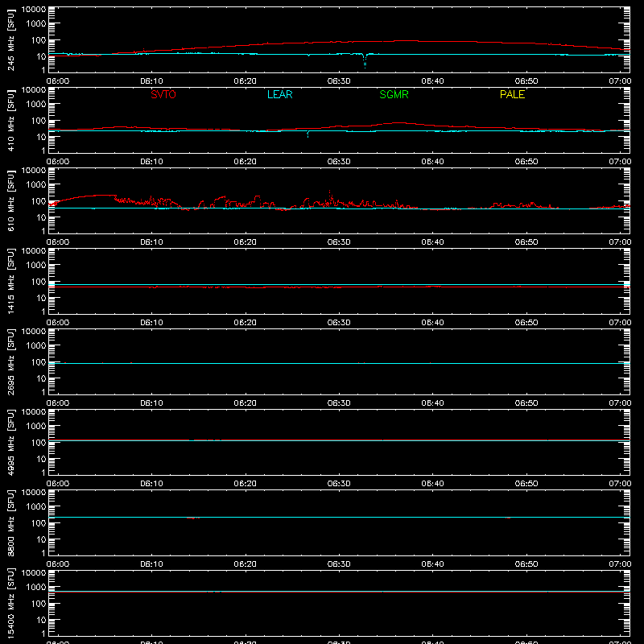The height and width of the screenshot is (644, 644).
Task: Click 06:30 time label under 610 MHz panel
Action: pyautogui.click(x=339, y=242)
